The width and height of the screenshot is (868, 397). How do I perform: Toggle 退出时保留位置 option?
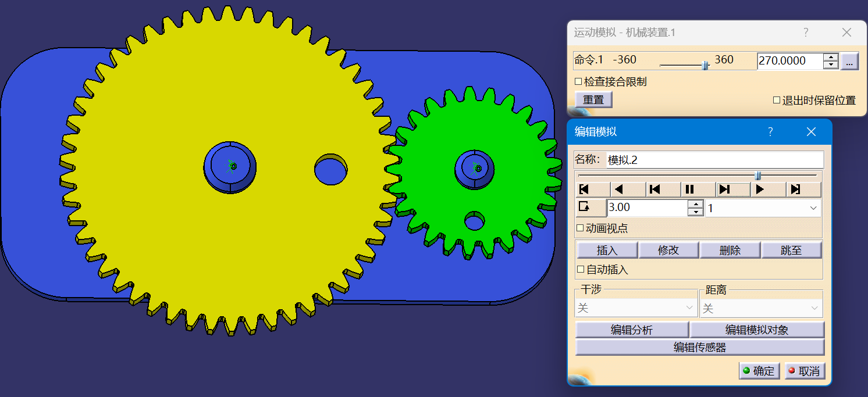(776, 100)
